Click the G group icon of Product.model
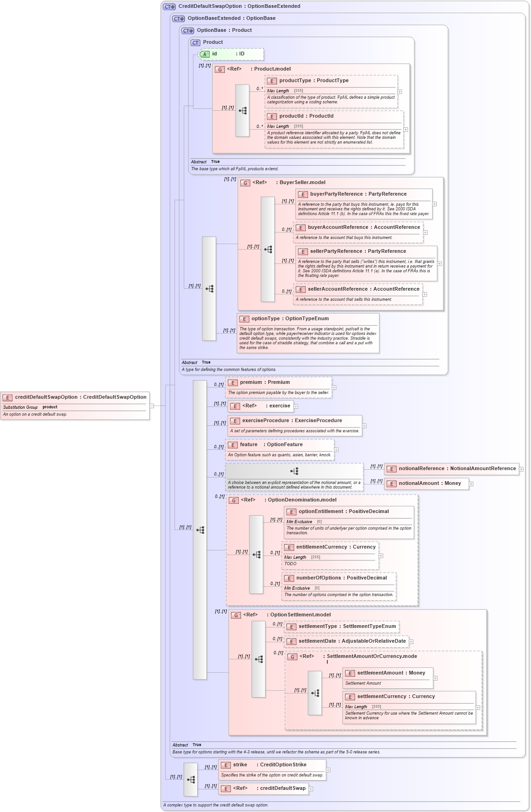This screenshot has width=531, height=812. 220,69
